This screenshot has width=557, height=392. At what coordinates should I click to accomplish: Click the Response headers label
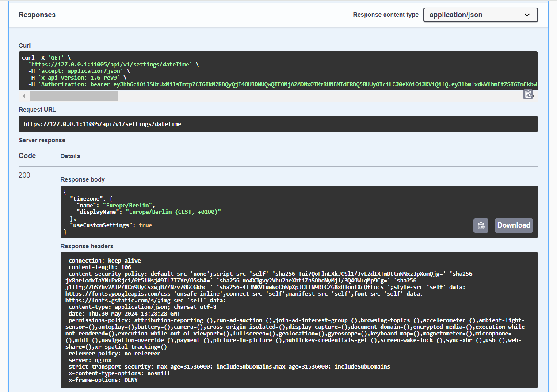coord(87,246)
